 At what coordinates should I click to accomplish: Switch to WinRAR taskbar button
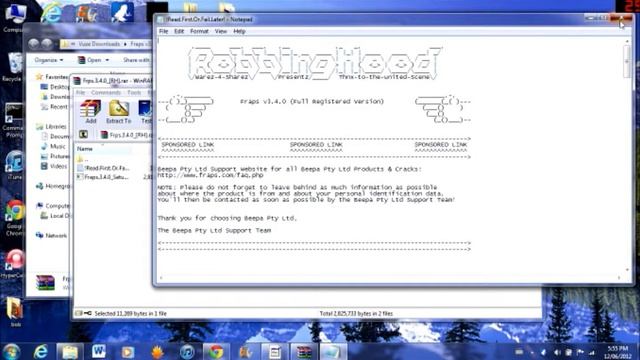click(x=304, y=351)
